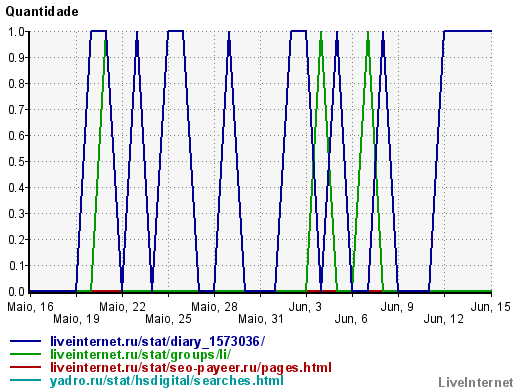520x392 pixels.
Task: Select the seo-payeer.ru/pages.html legend entry
Action: (191, 368)
